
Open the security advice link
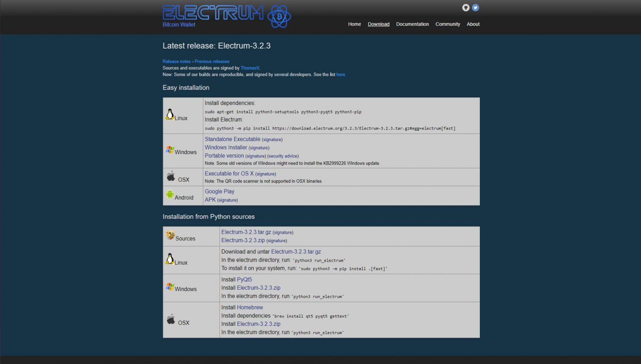coord(283,156)
